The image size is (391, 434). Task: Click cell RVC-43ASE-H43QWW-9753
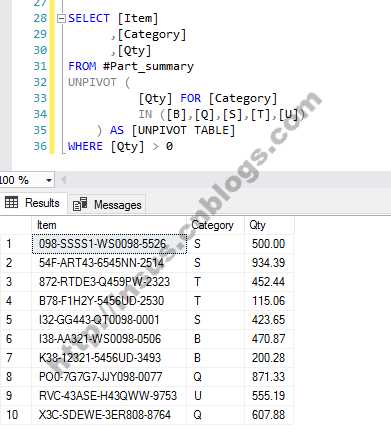click(109, 396)
